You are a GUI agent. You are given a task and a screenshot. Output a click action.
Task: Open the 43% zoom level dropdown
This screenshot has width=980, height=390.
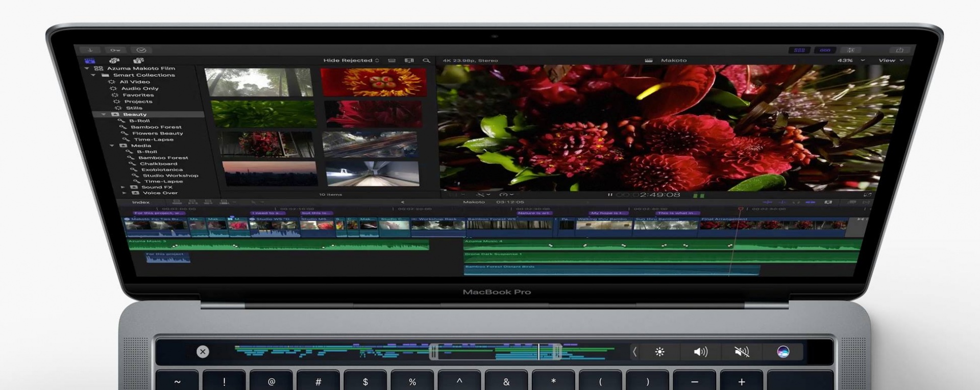pos(851,60)
